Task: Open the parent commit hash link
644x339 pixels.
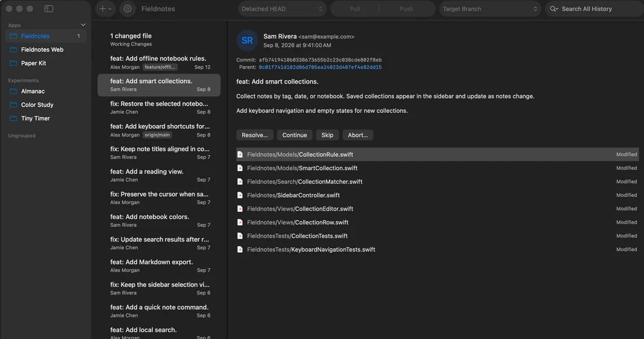Action: (x=320, y=67)
